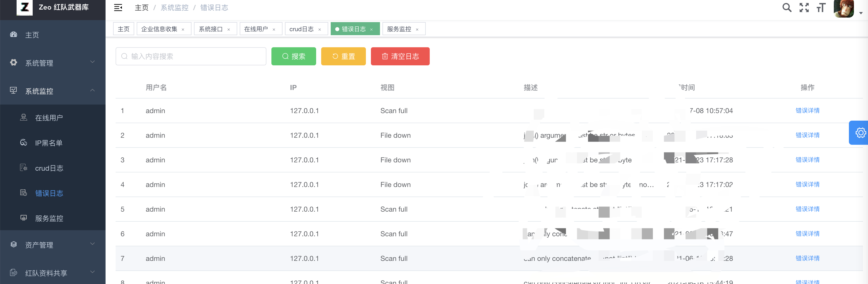868x284 pixels.
Task: Close the crud日志 tab
Action: [319, 30]
